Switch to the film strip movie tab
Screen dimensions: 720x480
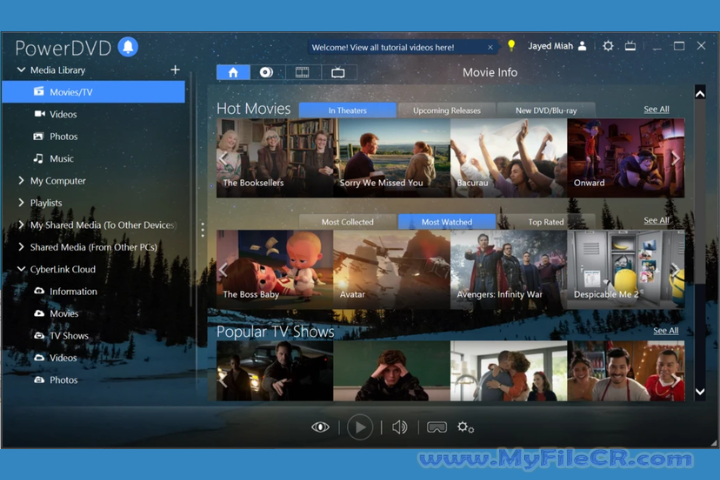(x=302, y=72)
